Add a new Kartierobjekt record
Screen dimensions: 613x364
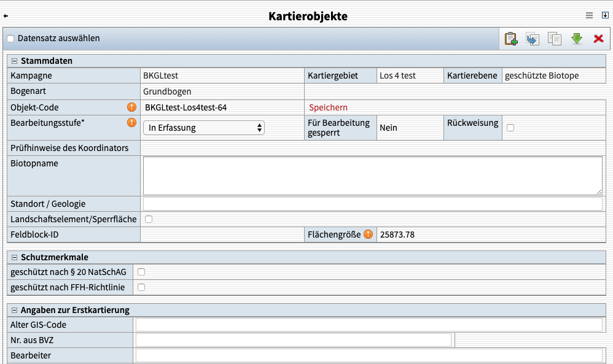point(511,38)
